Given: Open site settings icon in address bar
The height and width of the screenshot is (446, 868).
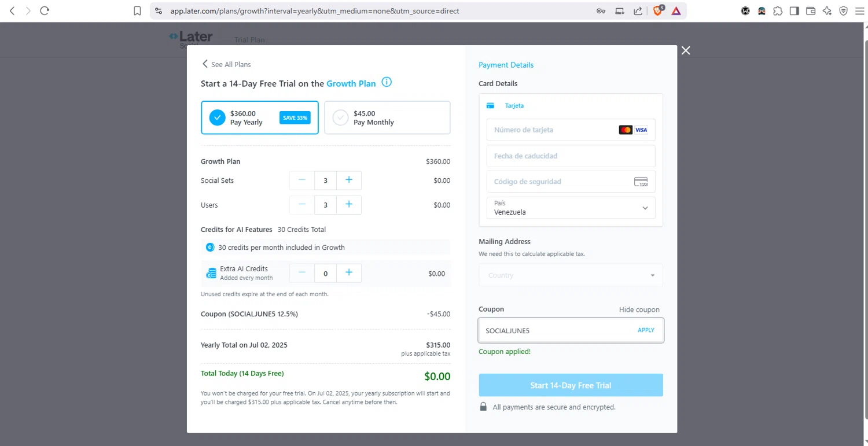Looking at the screenshot, I should 159,10.
